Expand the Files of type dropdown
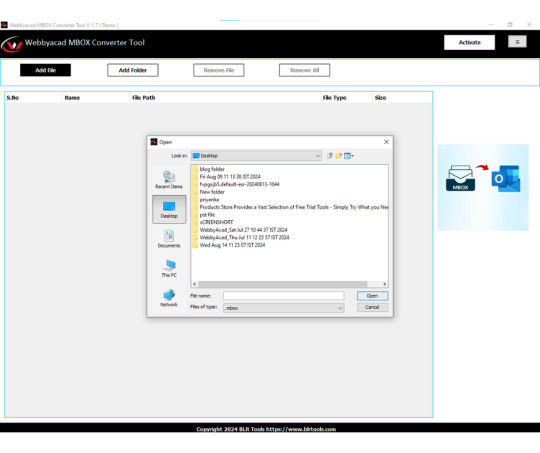This screenshot has height=453, width=540. 283,308
